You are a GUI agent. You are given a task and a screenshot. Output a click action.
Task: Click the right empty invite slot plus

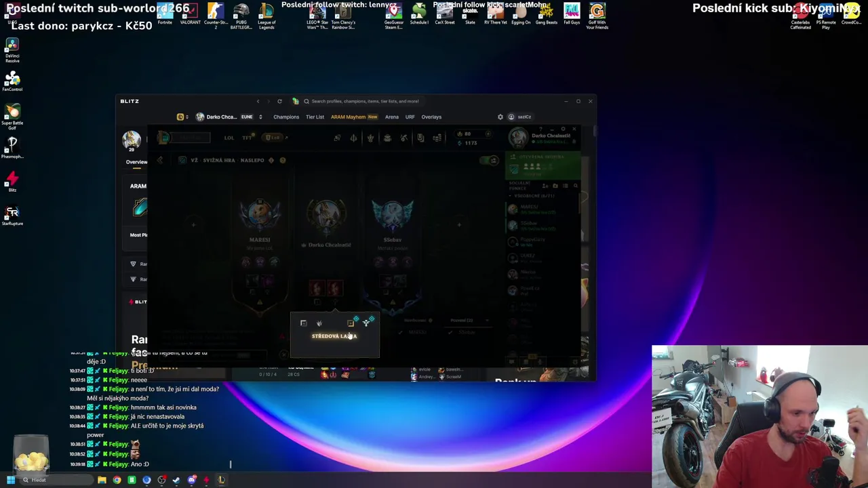point(459,224)
